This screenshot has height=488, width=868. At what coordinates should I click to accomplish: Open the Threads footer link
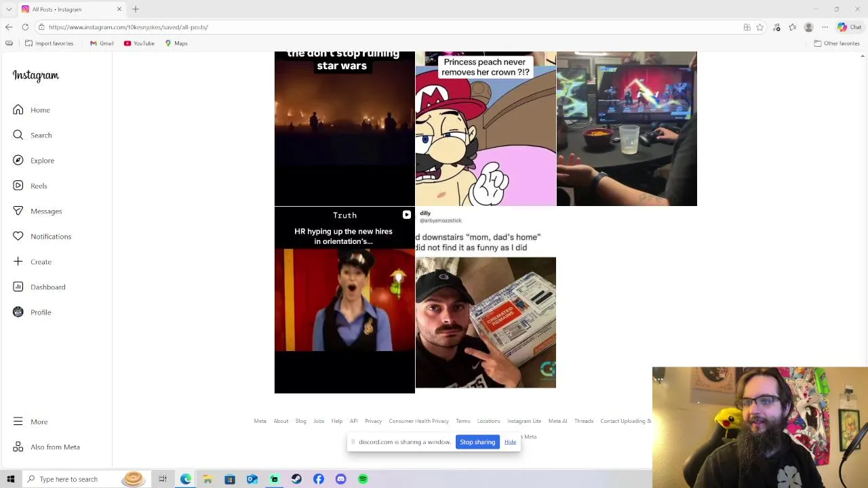click(584, 421)
